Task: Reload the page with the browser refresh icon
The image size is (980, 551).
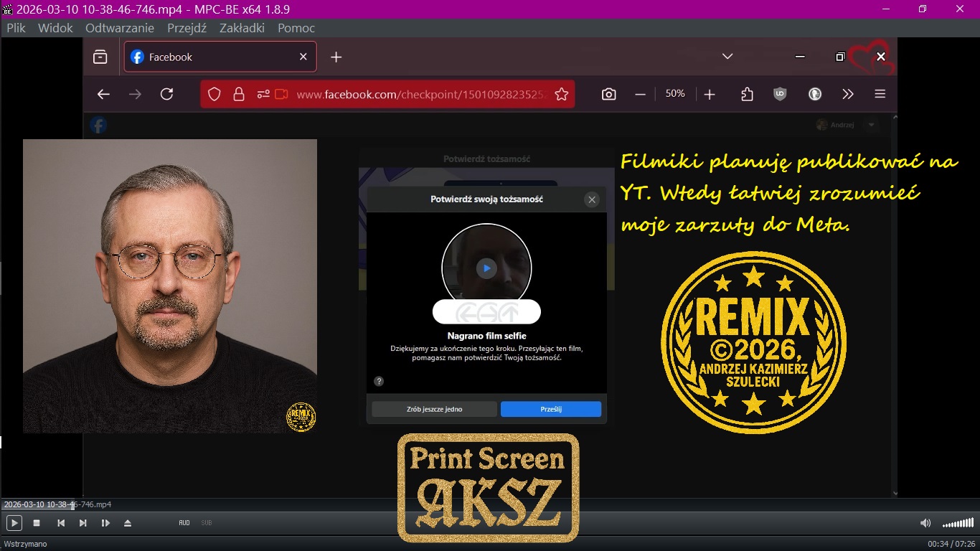Action: coord(167,94)
